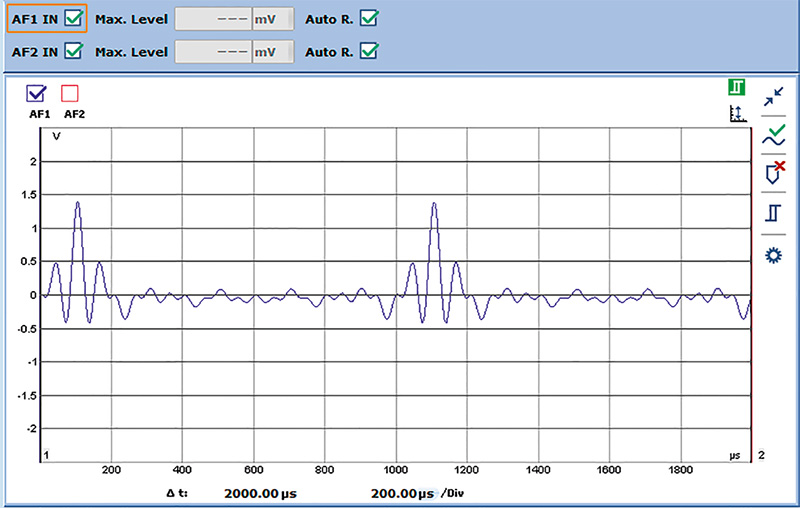The image size is (800, 508).
Task: Disable the AF2 IN checkbox
Action: [73, 51]
